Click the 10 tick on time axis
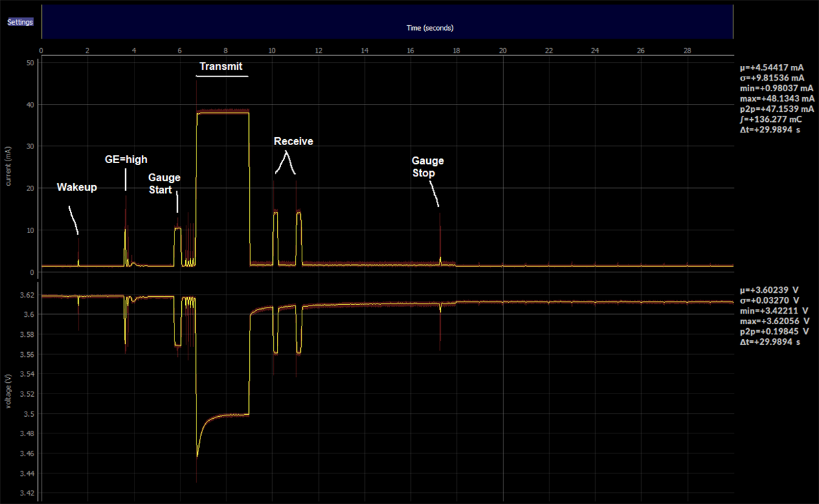The image size is (819, 504). point(272,51)
